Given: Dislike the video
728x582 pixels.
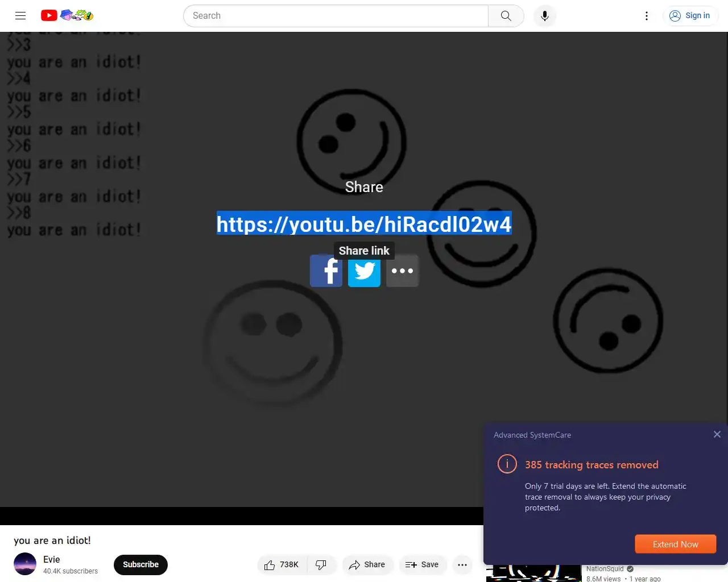Looking at the screenshot, I should coord(321,564).
